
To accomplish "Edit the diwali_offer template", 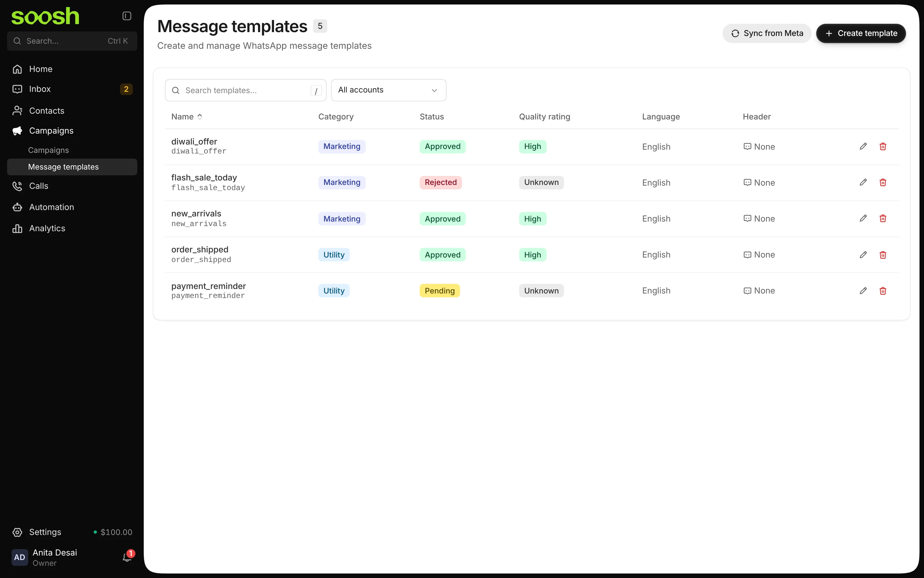I will [863, 146].
